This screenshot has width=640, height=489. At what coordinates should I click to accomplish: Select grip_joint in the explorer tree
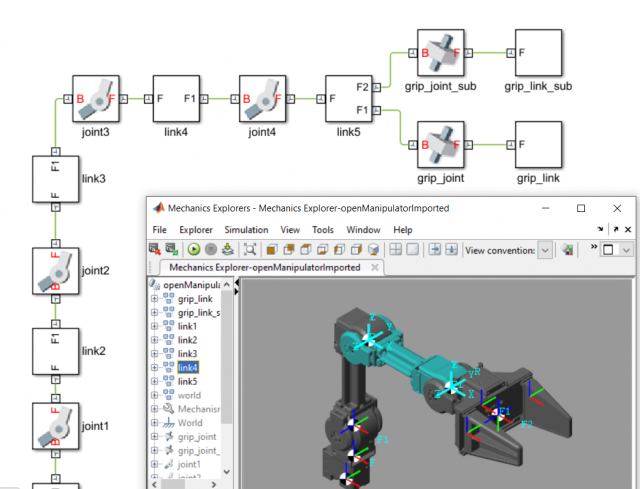pyautogui.click(x=197, y=437)
